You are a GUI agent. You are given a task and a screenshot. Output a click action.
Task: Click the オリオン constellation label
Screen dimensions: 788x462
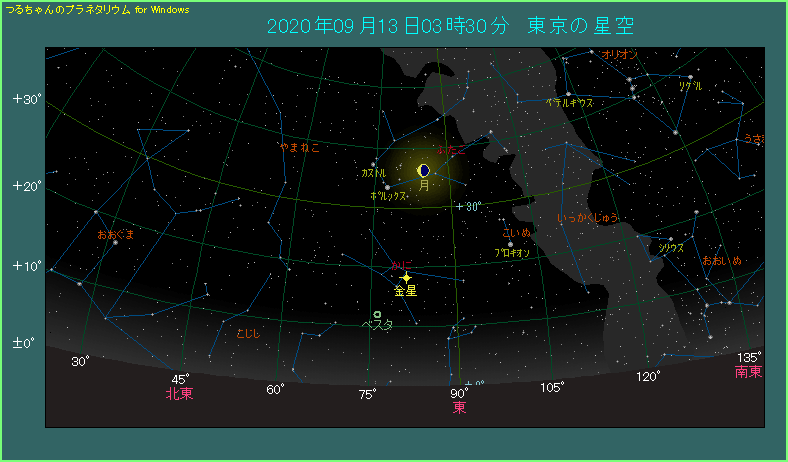click(x=620, y=54)
